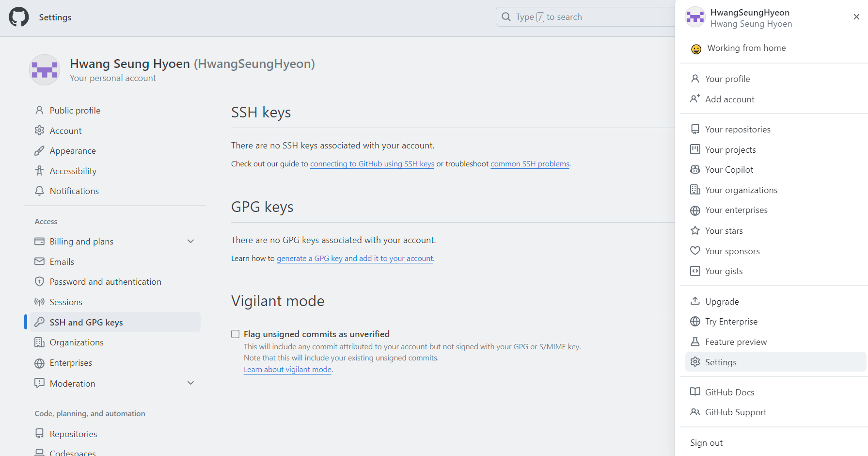Click the repo icon beside Repositories in sidebar
This screenshot has height=456, width=868.
(x=39, y=434)
